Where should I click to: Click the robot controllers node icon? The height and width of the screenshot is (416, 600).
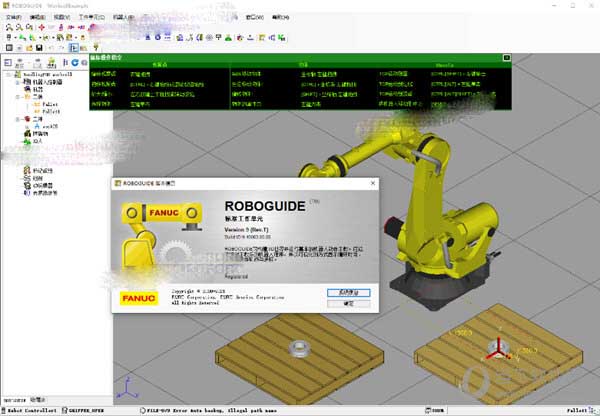point(27,82)
